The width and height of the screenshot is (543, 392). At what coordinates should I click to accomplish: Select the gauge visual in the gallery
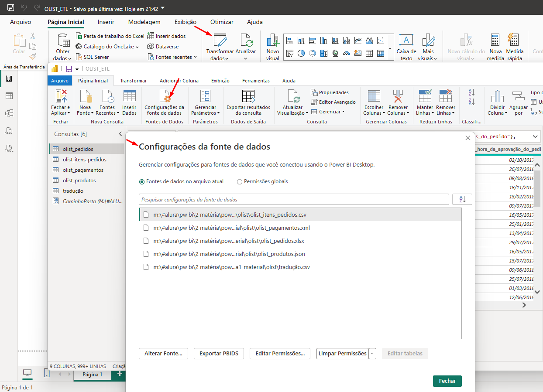[x=347, y=53]
